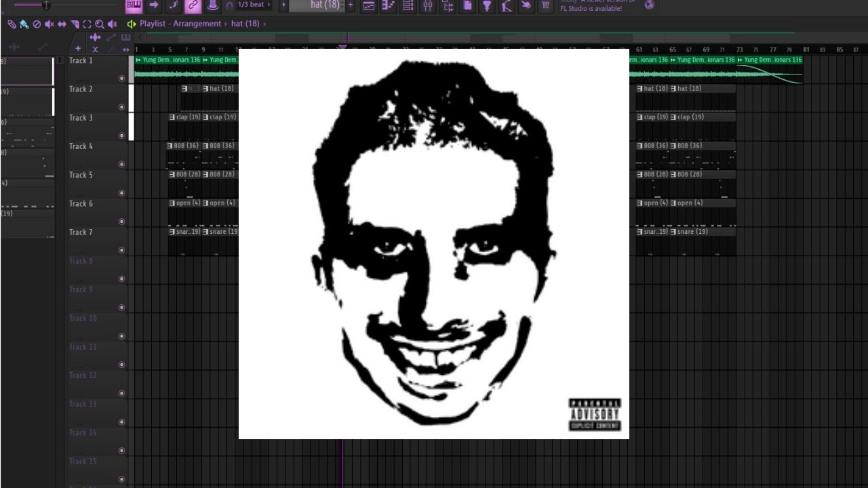The image size is (868, 488).
Task: Open the shopping cart store icon
Action: 546,6
